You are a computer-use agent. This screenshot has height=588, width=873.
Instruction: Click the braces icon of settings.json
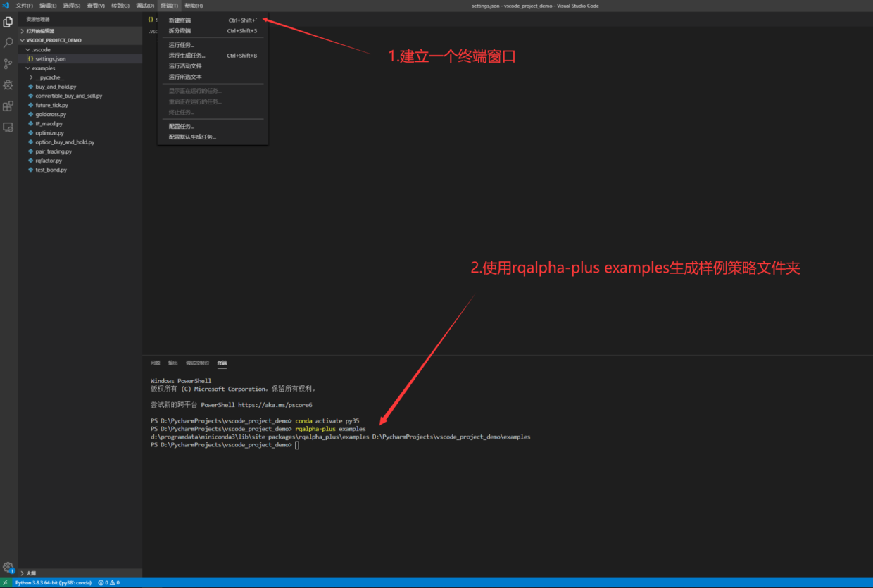coord(30,58)
